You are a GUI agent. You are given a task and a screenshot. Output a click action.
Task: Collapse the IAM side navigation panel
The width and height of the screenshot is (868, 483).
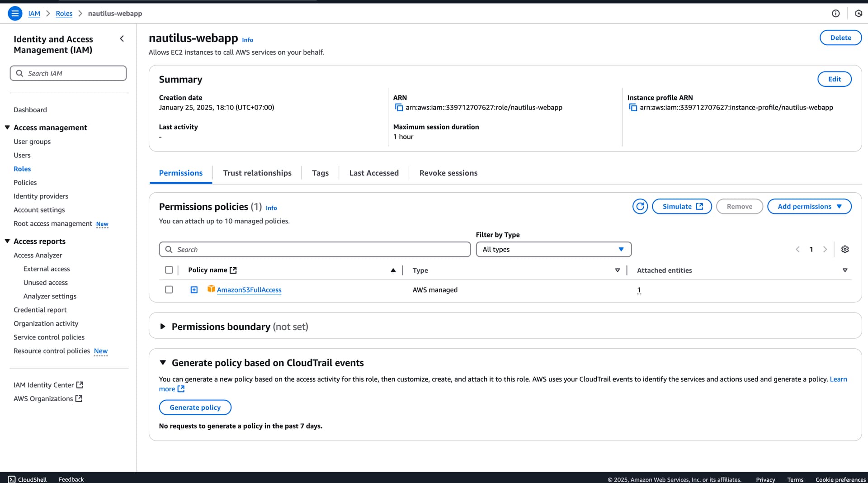click(x=122, y=39)
